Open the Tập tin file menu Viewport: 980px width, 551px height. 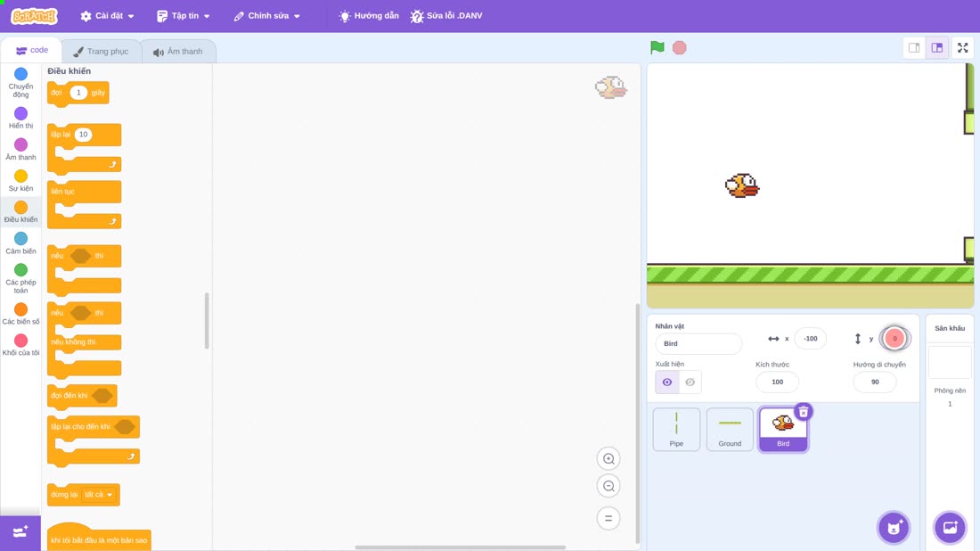(x=184, y=16)
